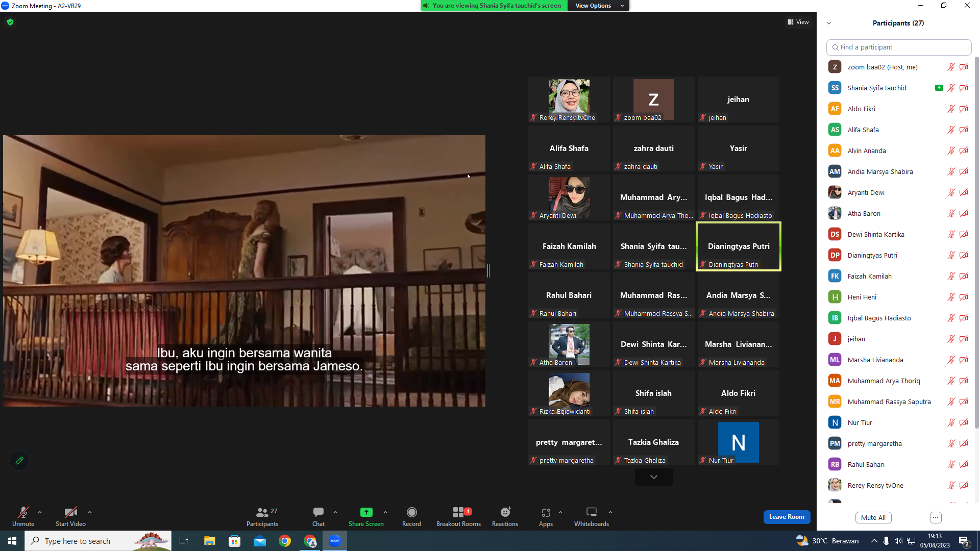This screenshot has height=551, width=980.
Task: Expand apps options arrow next to Apps
Action: tap(560, 512)
